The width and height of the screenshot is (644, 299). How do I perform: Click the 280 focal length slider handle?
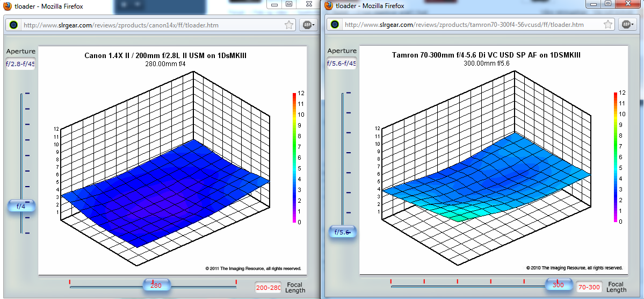pyautogui.click(x=156, y=285)
